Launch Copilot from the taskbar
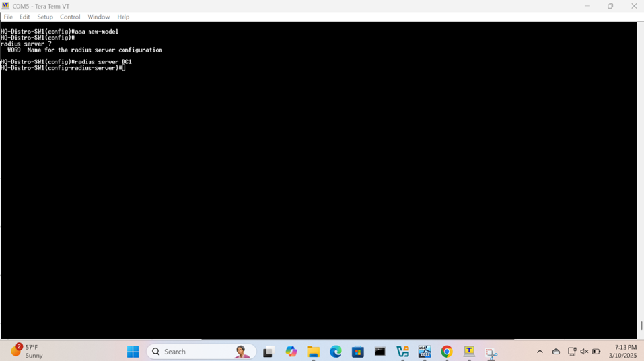 [291, 352]
